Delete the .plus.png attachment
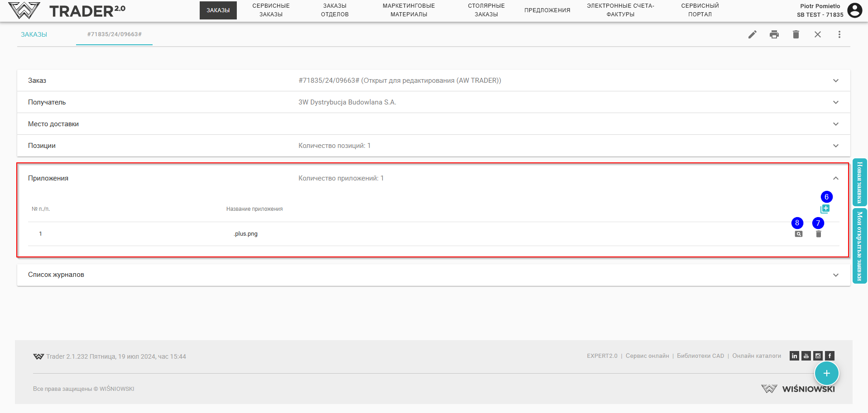The image size is (868, 413). [818, 234]
